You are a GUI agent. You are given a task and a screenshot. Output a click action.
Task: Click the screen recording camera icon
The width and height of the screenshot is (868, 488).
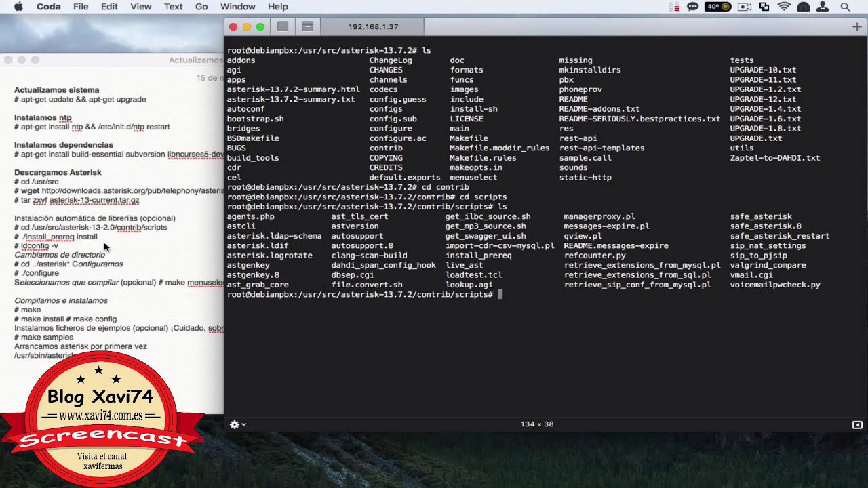point(745,7)
